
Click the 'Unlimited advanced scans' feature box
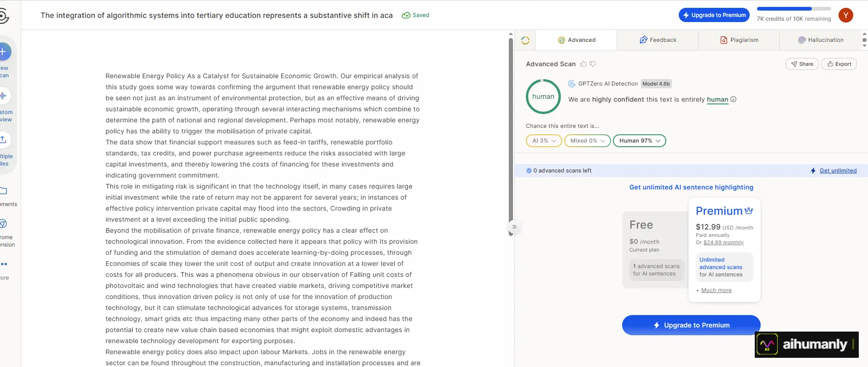tap(724, 267)
